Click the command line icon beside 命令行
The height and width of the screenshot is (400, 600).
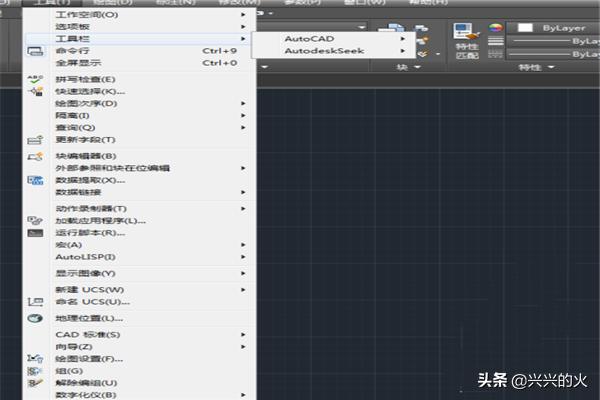pos(35,50)
